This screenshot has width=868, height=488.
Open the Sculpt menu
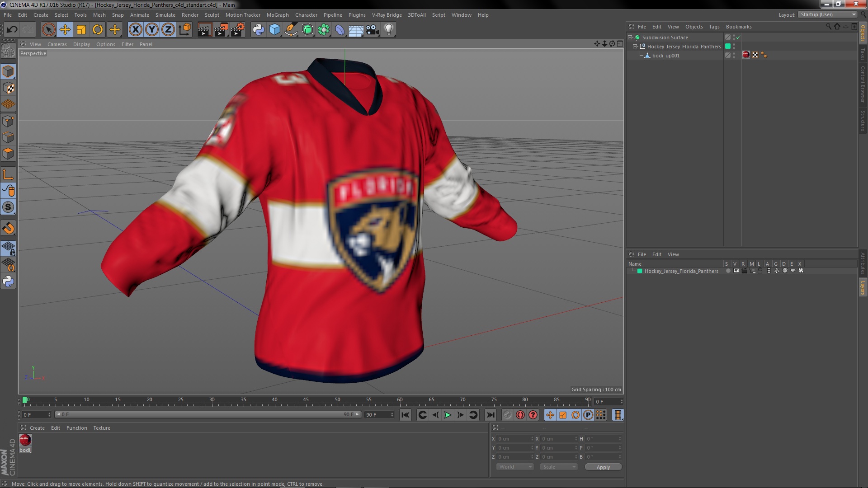point(212,15)
